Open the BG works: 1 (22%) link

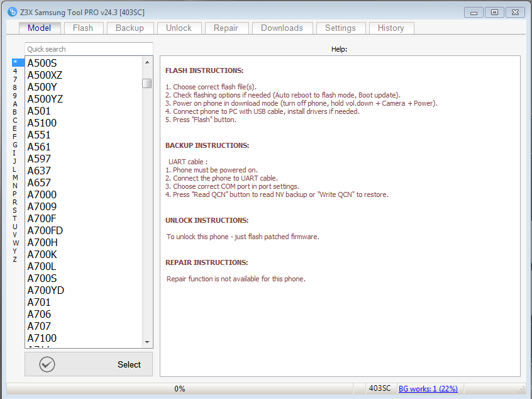coord(428,388)
